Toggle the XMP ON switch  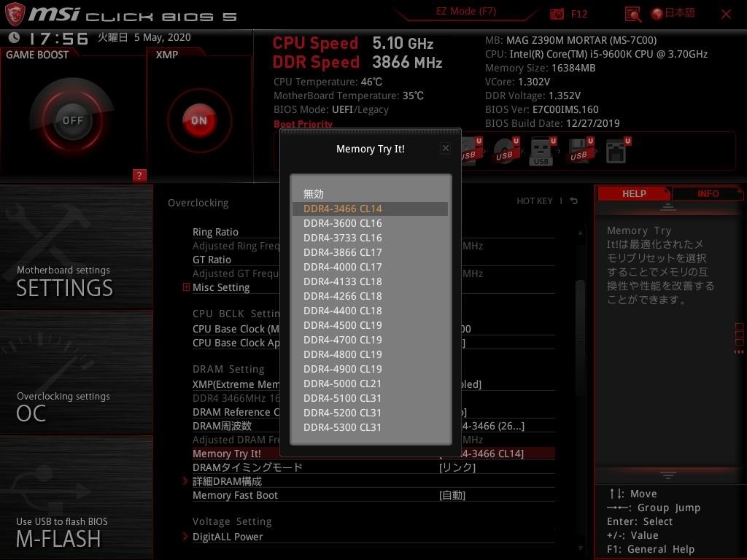tap(198, 120)
